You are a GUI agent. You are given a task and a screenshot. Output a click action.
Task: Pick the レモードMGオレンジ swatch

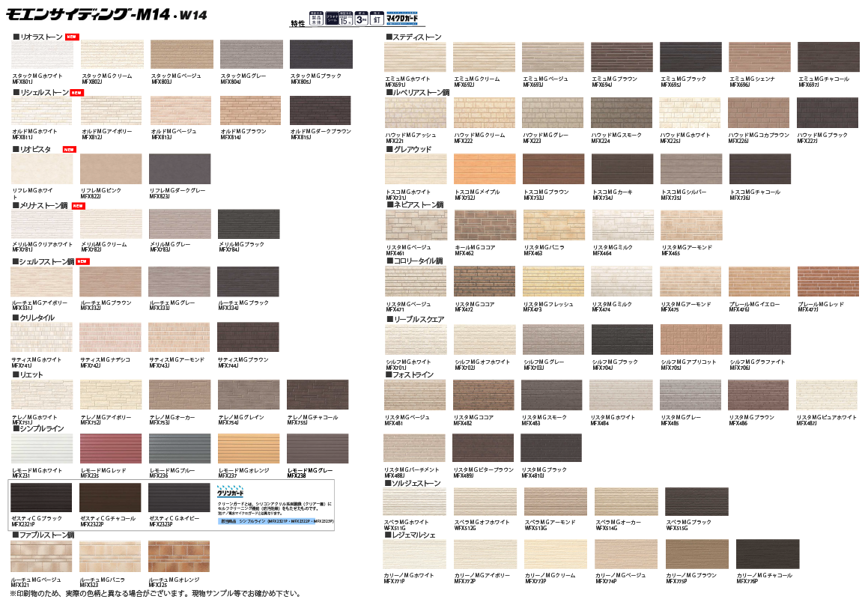(x=249, y=449)
